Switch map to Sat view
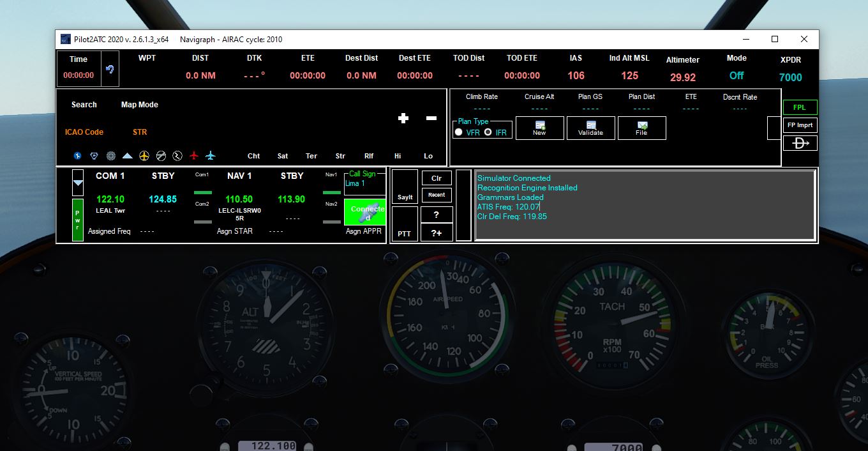This screenshot has height=451, width=868. pos(283,156)
